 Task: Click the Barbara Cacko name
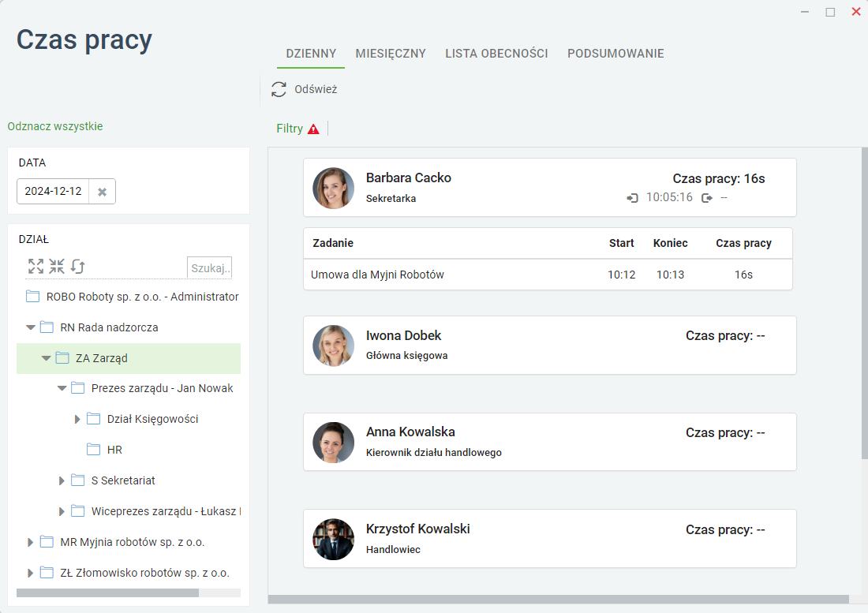[x=409, y=178]
